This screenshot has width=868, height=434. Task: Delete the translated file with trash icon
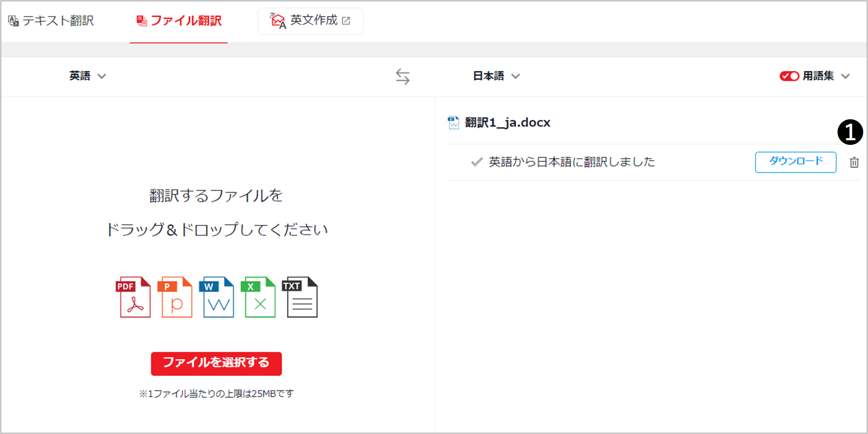coord(854,162)
